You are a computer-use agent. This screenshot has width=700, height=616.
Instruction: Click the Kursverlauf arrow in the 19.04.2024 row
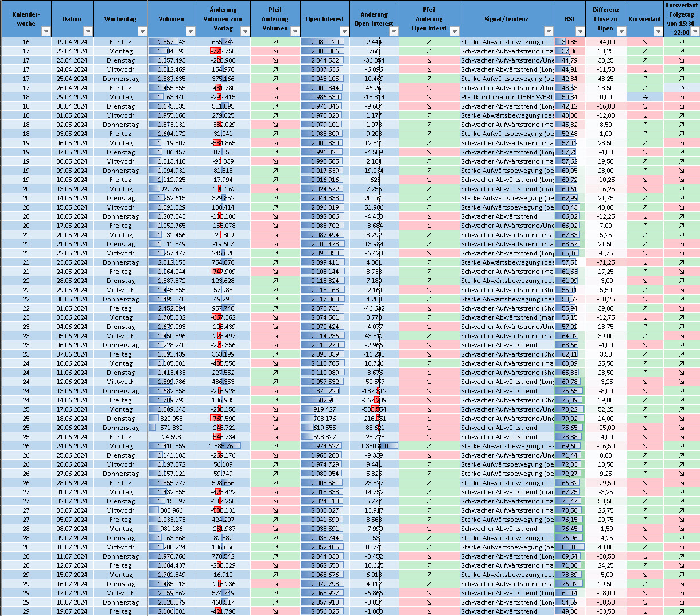(645, 42)
